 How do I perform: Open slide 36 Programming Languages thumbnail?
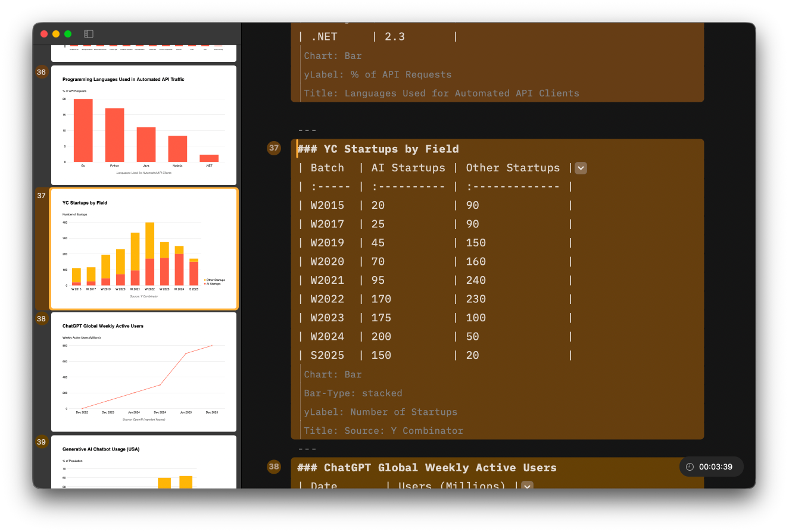tap(144, 126)
